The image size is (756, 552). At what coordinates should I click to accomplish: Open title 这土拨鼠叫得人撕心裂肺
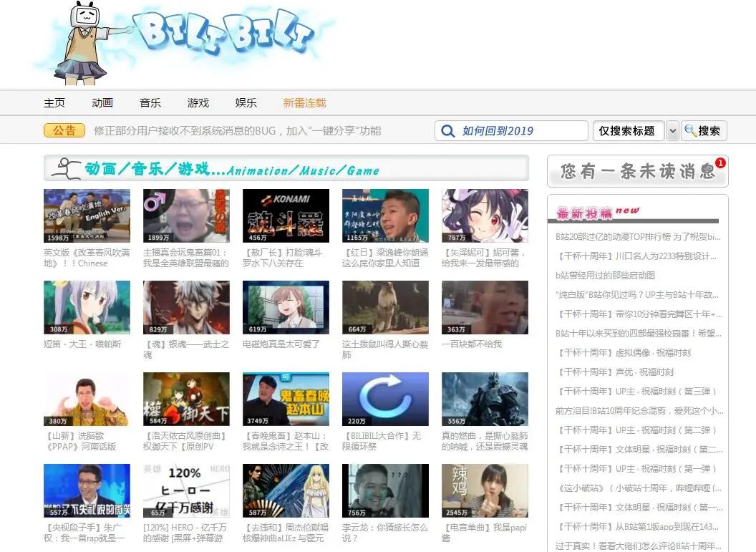385,349
